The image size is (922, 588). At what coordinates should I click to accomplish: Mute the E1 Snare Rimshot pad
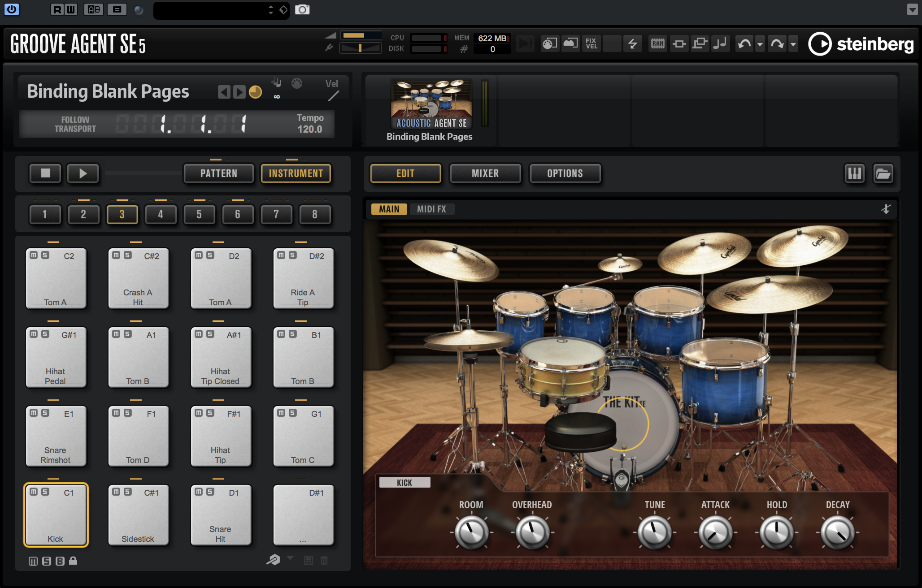[34, 413]
